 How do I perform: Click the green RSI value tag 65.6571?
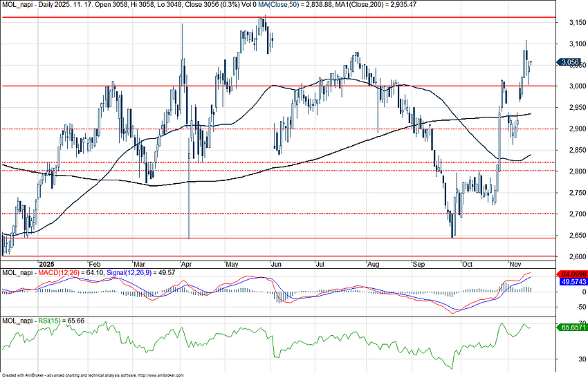[x=571, y=326]
